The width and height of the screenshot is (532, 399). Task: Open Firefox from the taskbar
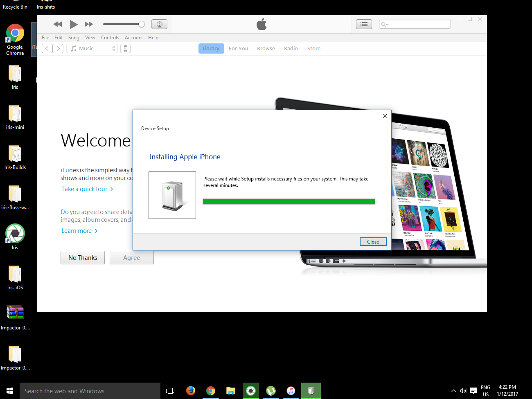[191, 391]
